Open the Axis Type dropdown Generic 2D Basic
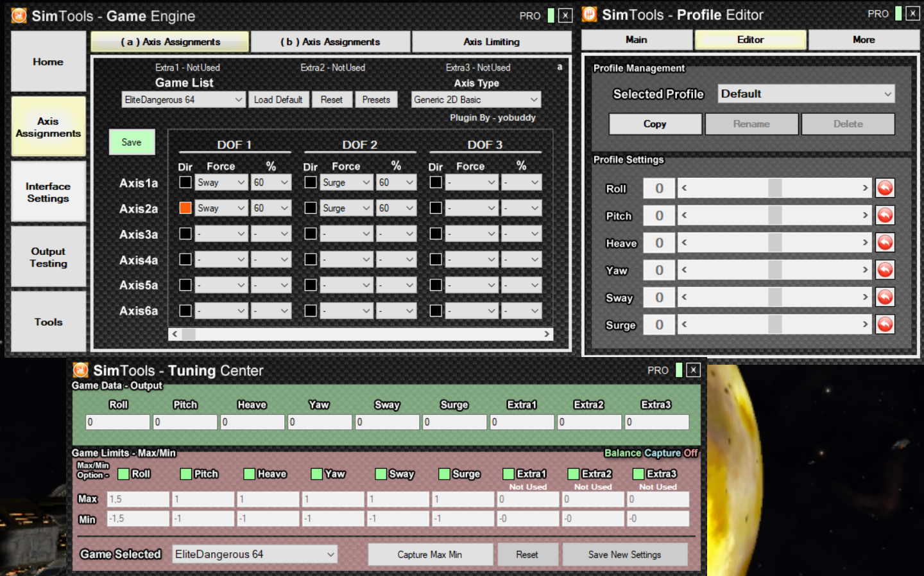 [x=476, y=100]
